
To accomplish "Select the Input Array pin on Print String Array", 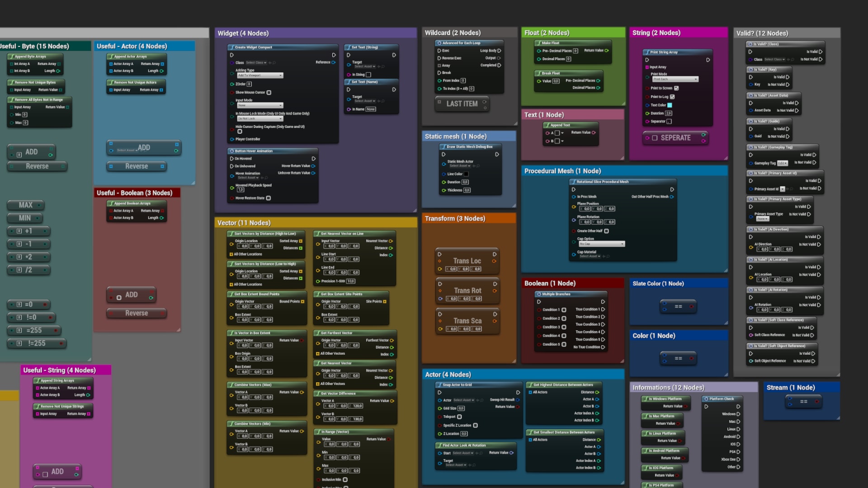I will [x=647, y=67].
